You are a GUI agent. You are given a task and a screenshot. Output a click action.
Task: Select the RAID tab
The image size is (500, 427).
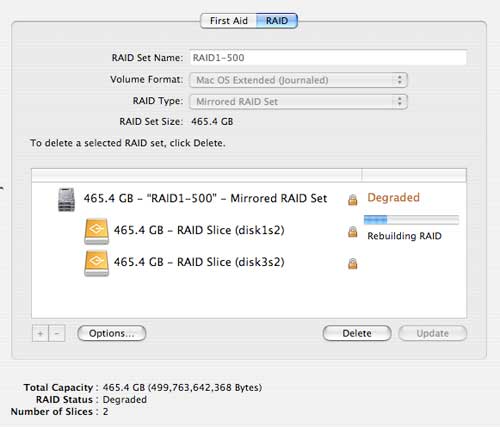(277, 21)
